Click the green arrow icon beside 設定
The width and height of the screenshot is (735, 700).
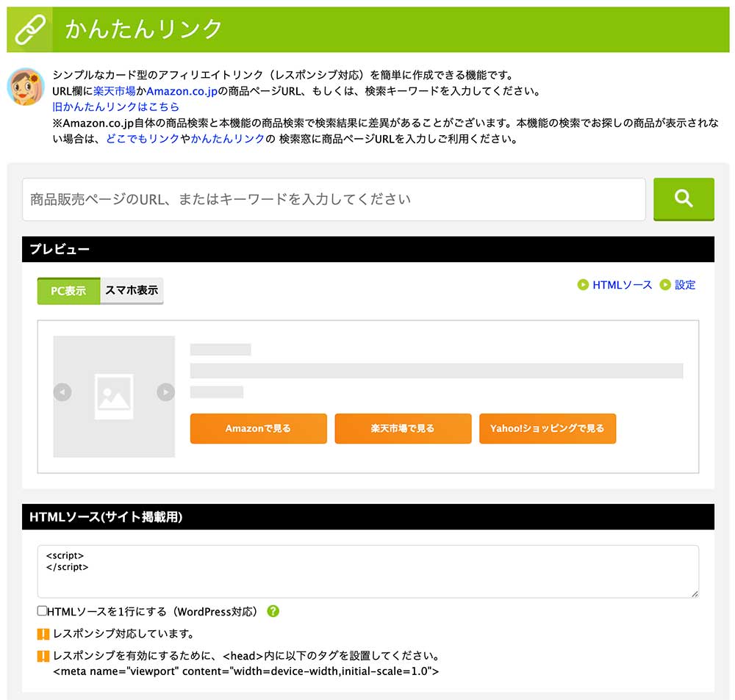coord(665,285)
